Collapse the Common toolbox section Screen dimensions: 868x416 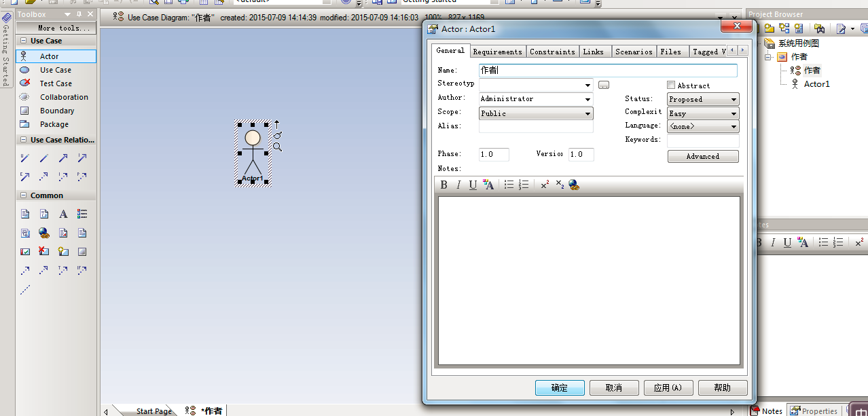point(23,195)
